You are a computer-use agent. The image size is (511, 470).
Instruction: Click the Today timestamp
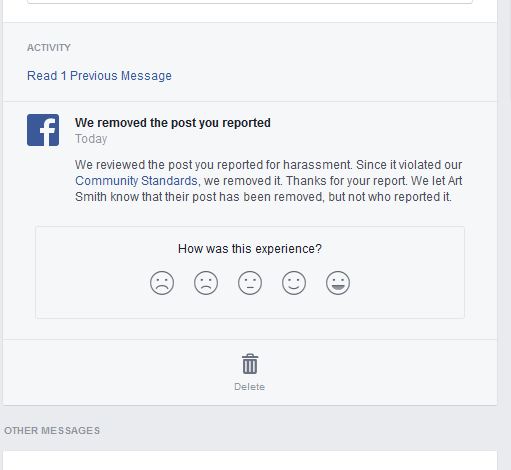click(x=91, y=139)
